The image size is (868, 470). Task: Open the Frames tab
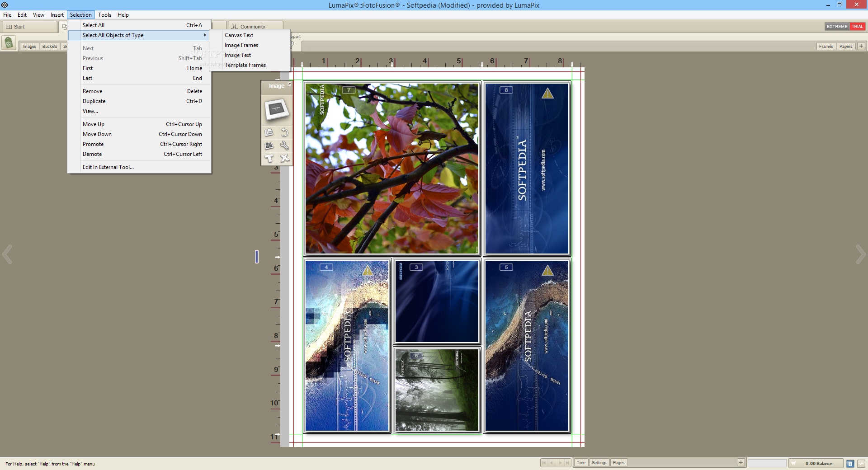(x=826, y=46)
